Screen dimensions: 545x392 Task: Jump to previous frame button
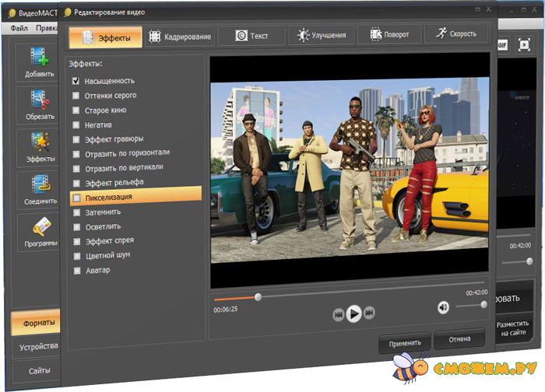pyautogui.click(x=338, y=314)
